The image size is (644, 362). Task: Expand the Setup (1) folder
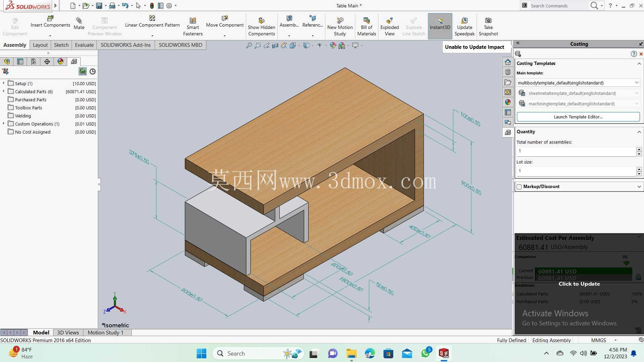4,83
